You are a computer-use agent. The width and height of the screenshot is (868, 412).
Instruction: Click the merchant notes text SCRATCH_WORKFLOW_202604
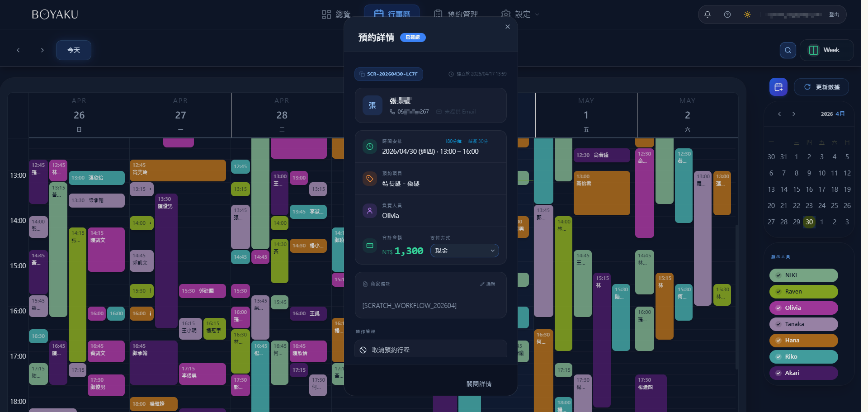point(410,306)
